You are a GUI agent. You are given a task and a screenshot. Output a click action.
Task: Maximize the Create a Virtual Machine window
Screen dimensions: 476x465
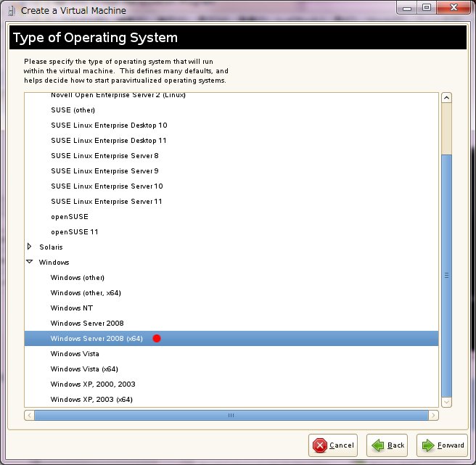click(427, 8)
